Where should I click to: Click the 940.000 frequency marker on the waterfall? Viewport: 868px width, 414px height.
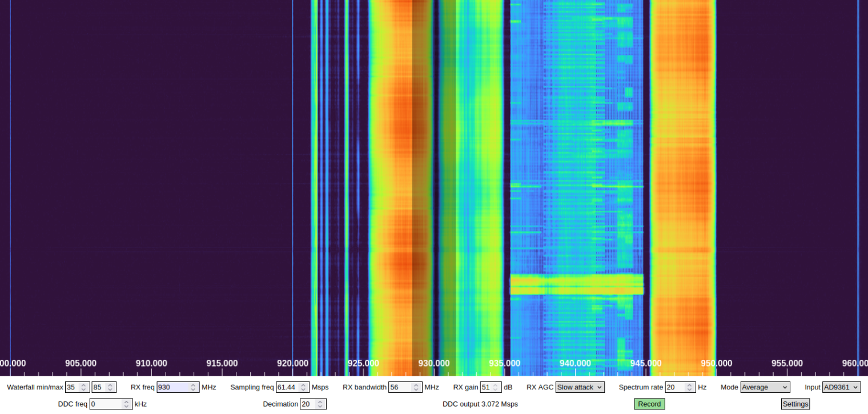[575, 363]
